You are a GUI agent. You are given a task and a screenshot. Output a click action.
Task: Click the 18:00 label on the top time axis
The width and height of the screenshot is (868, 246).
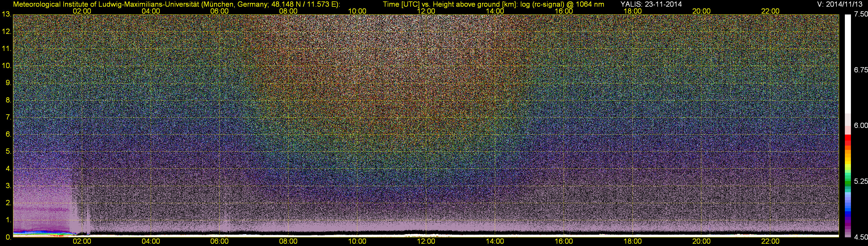click(633, 11)
